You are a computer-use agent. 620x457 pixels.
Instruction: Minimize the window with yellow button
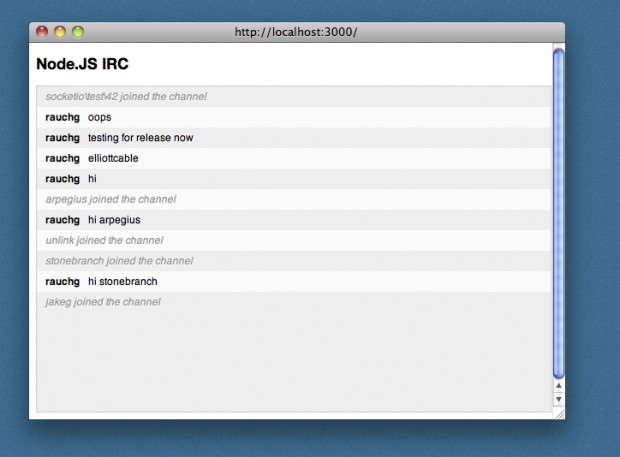[x=60, y=32]
